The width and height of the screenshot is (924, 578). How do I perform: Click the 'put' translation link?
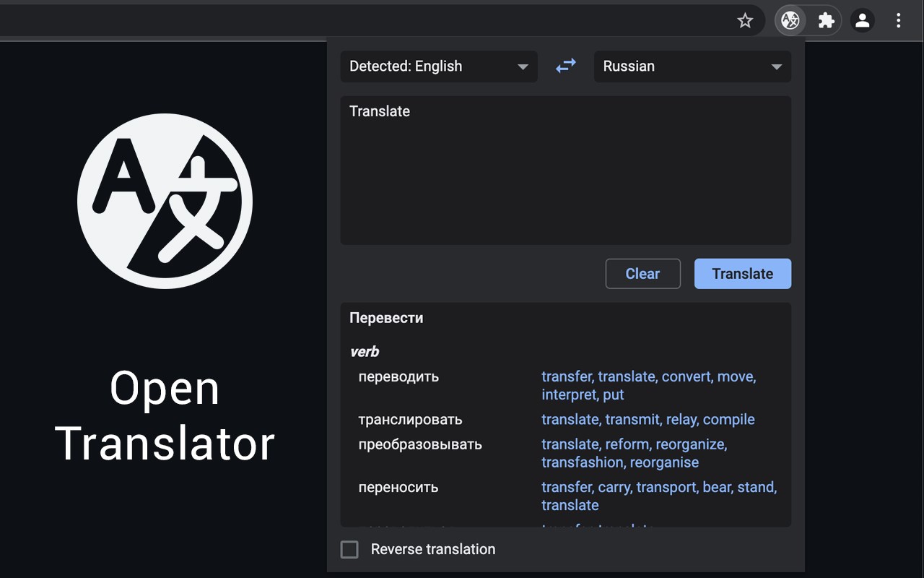tap(614, 394)
